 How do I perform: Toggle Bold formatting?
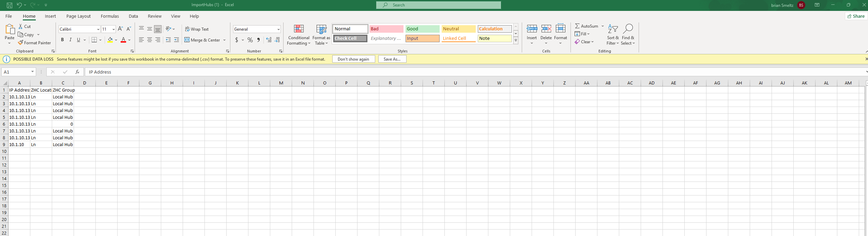(x=62, y=40)
